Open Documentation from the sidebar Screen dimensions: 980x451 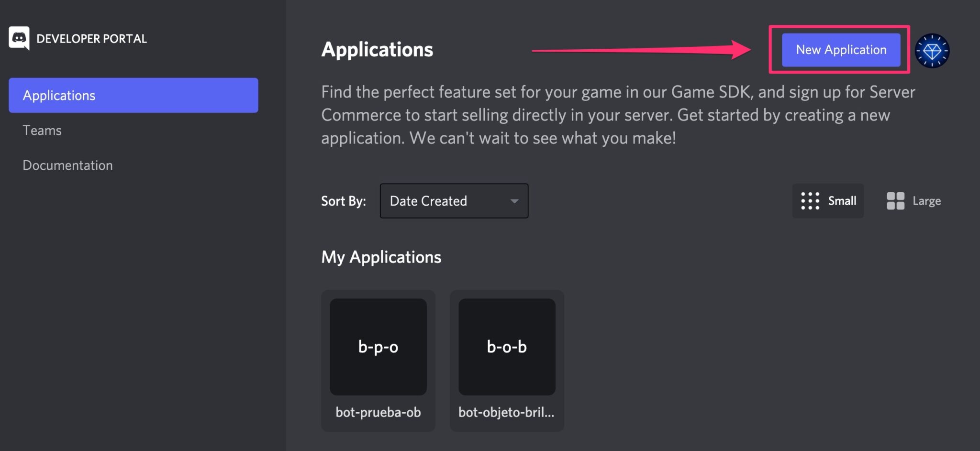67,165
